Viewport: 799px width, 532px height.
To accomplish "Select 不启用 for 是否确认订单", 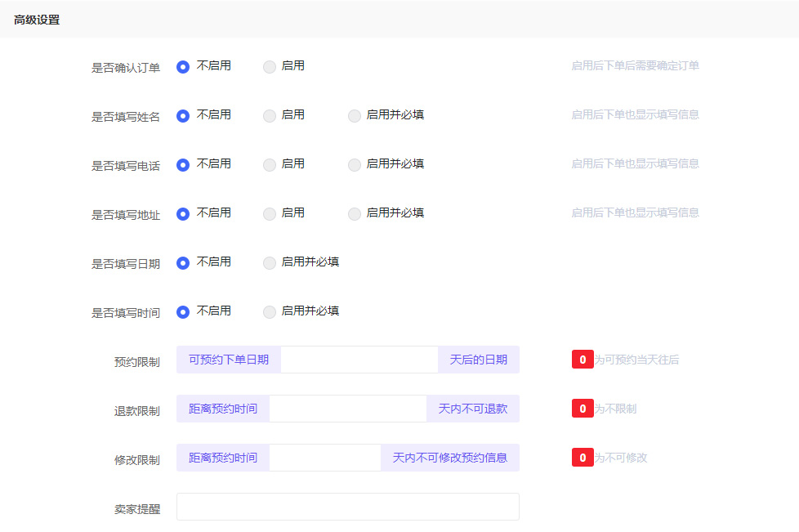I will click(183, 67).
